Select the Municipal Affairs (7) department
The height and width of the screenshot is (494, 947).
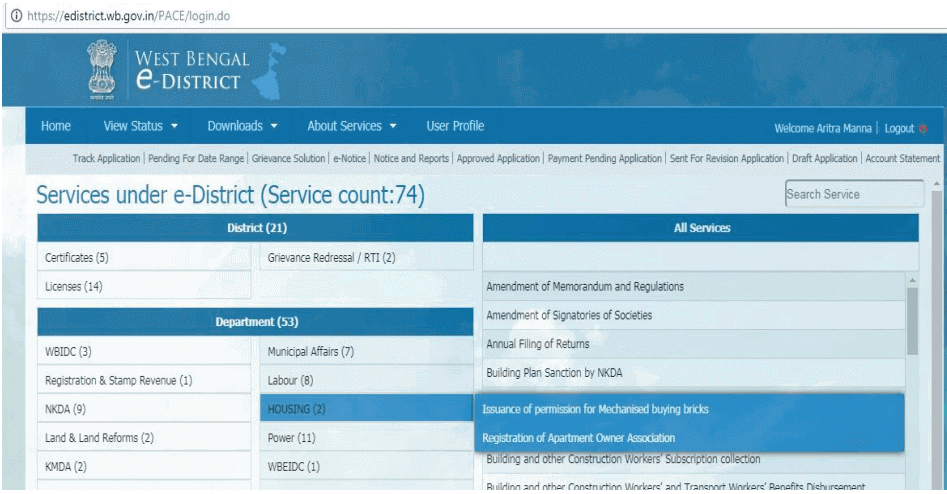tap(367, 351)
